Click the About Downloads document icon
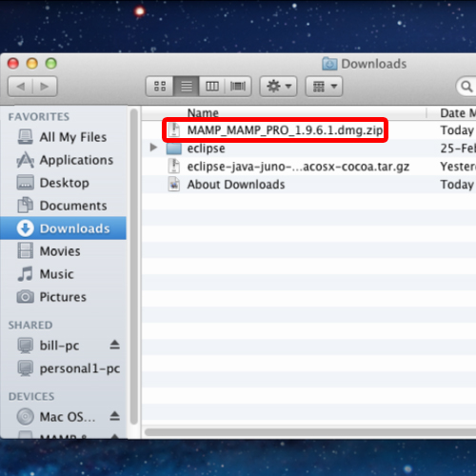This screenshot has height=476, width=476. pos(174,185)
